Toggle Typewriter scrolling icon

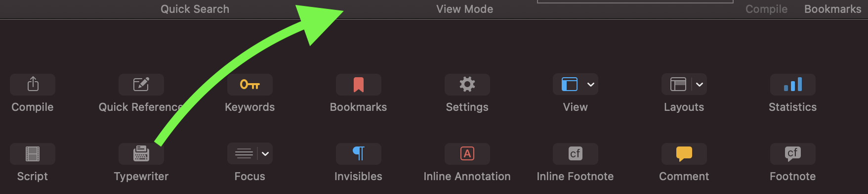tap(141, 154)
